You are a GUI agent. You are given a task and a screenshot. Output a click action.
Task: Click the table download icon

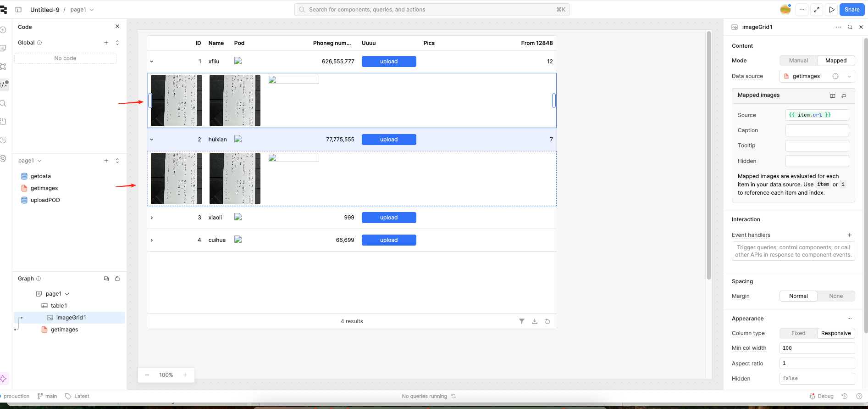(534, 321)
